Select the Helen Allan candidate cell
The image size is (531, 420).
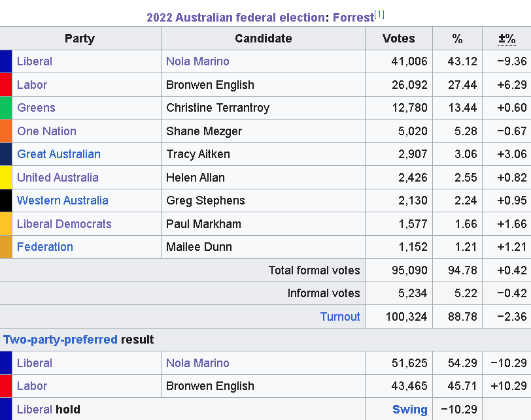(263, 177)
